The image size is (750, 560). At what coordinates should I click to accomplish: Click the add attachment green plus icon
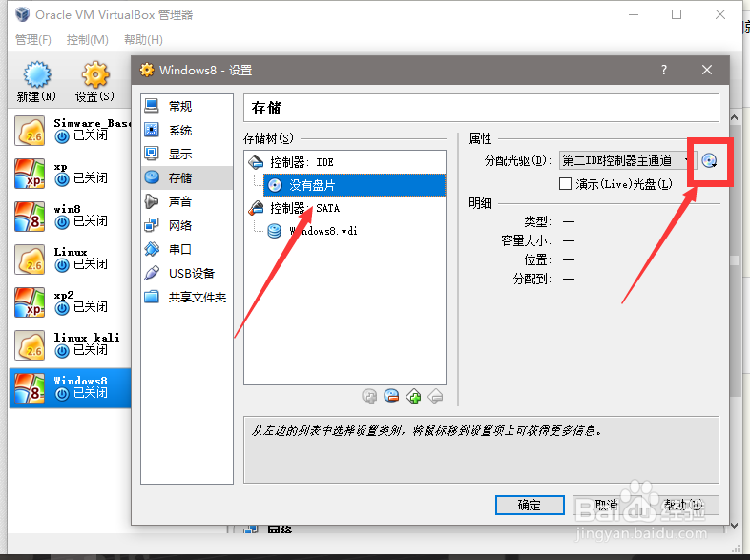click(x=413, y=397)
